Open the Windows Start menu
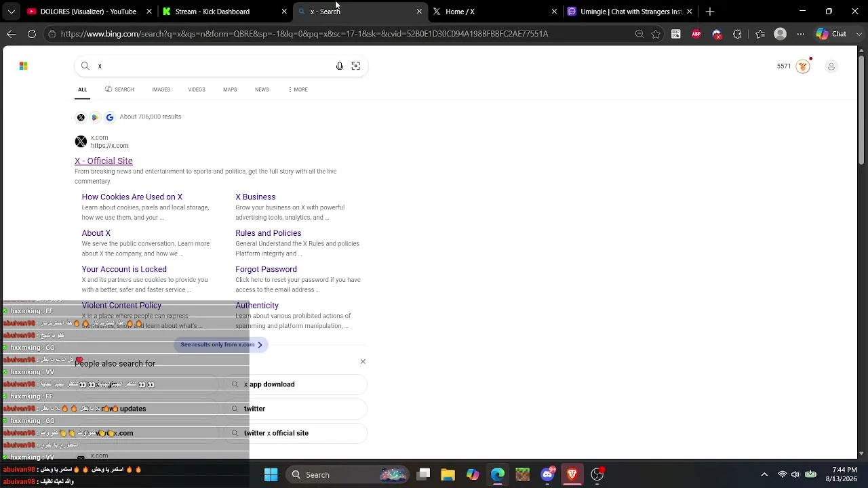 [x=271, y=474]
